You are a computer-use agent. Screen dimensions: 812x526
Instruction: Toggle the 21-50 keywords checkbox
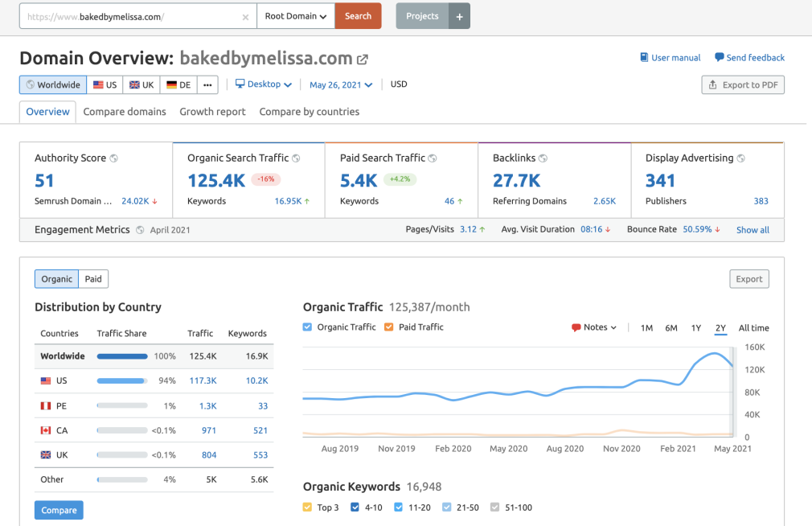[x=446, y=508]
